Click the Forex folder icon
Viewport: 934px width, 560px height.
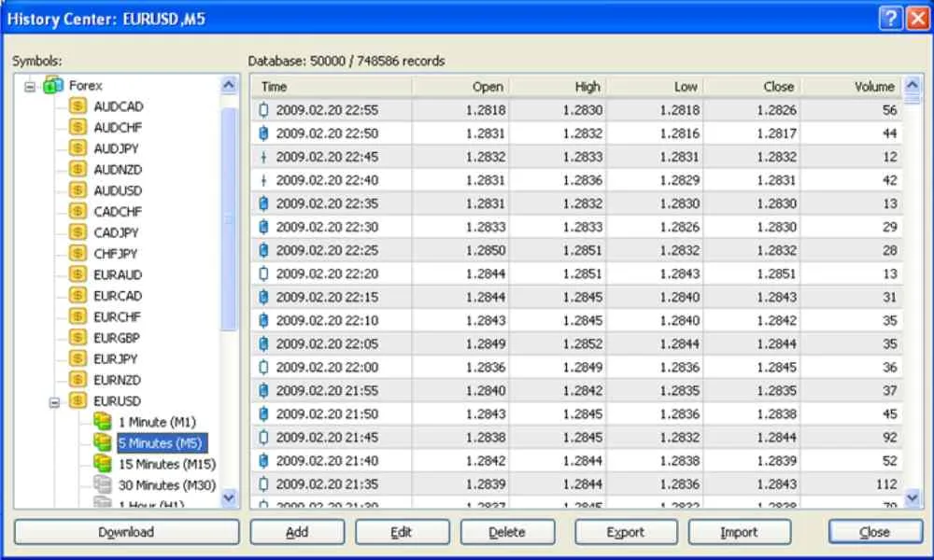[53, 86]
